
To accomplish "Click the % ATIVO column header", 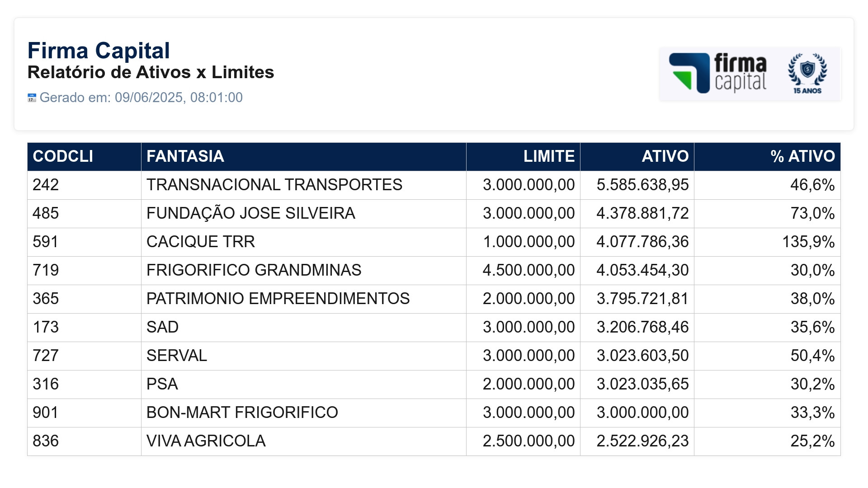I will coord(767,157).
